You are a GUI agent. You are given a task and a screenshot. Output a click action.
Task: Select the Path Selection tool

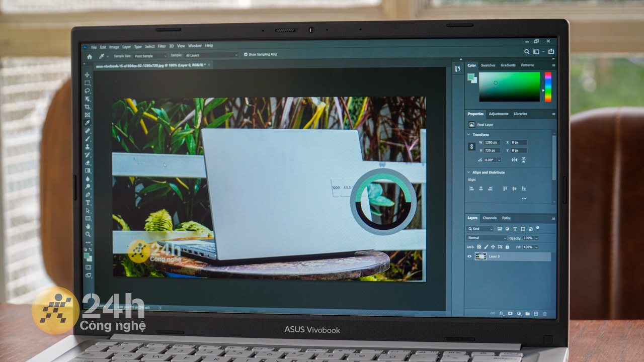(x=88, y=211)
